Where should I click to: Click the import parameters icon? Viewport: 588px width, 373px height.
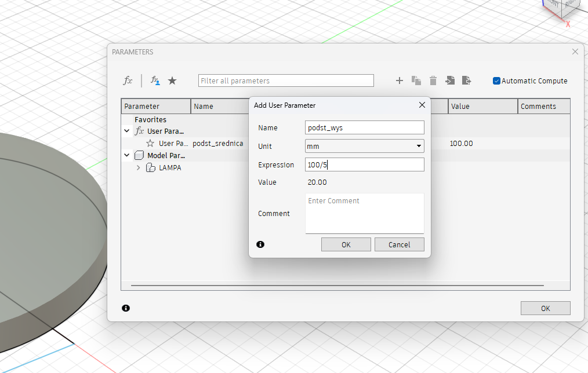450,81
